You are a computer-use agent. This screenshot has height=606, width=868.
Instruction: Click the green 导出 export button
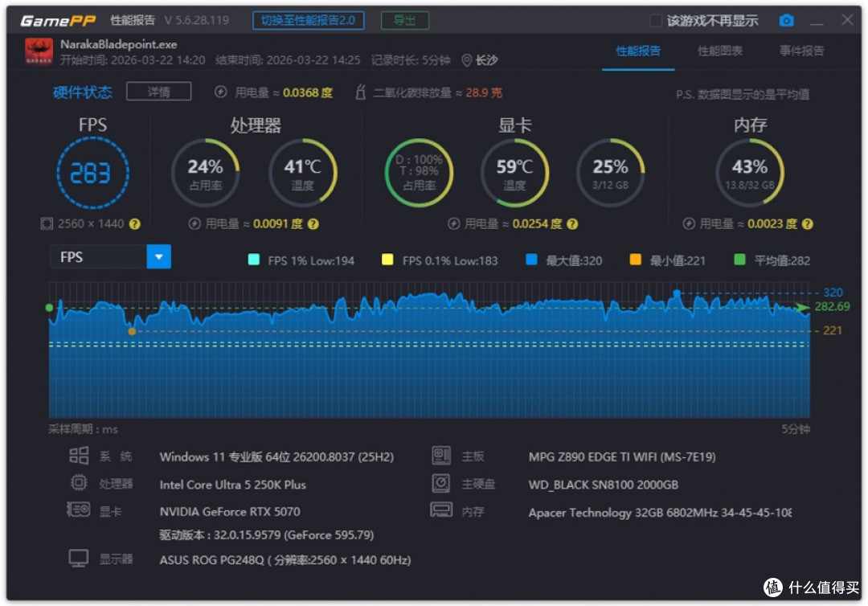pyautogui.click(x=404, y=20)
